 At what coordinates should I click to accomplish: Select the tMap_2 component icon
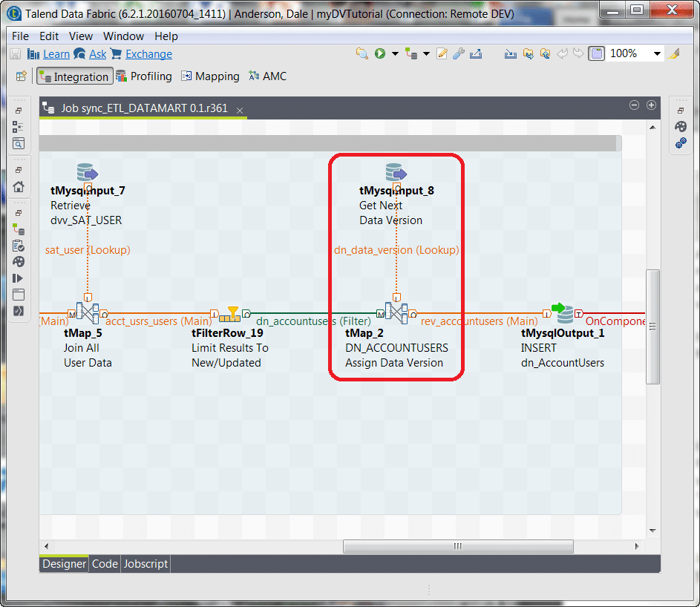point(396,313)
